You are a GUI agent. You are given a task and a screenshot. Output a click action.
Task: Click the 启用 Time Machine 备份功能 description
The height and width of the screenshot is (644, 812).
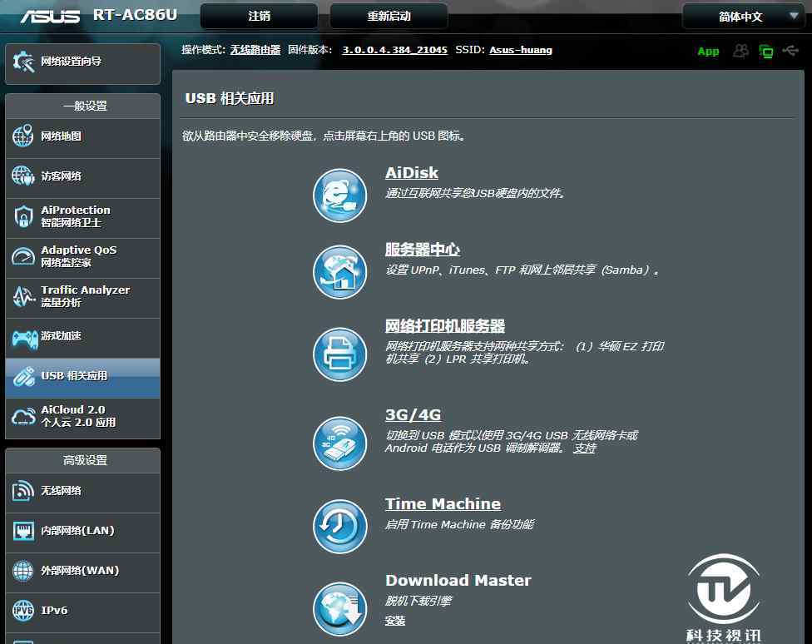460,525
